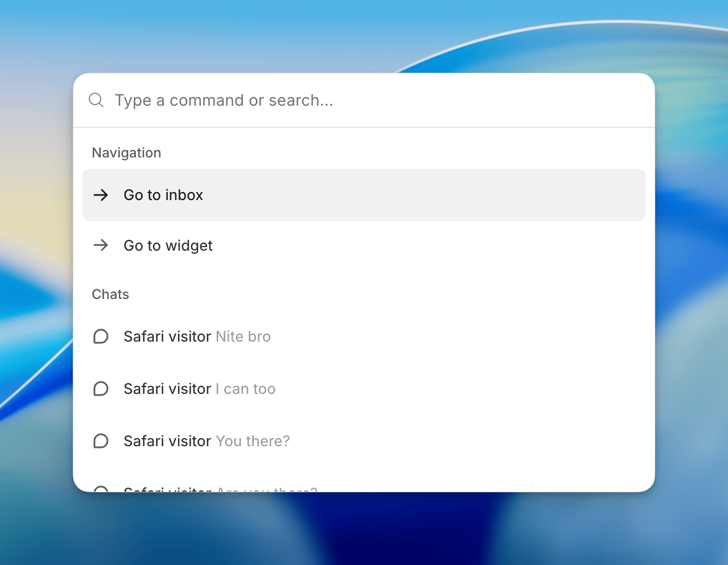Choose the Go to widget command
Image resolution: width=728 pixels, height=565 pixels.
(364, 246)
